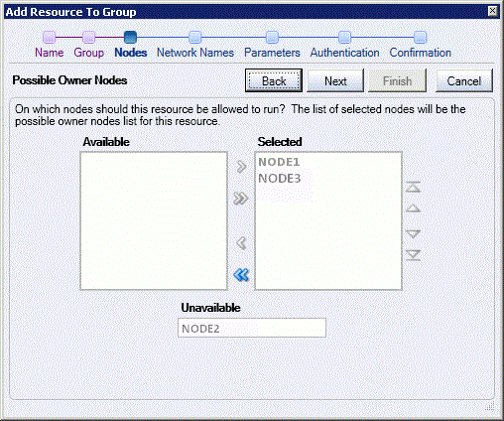The width and height of the screenshot is (504, 421).
Task: Click the Confirmation step marker
Action: tap(421, 37)
